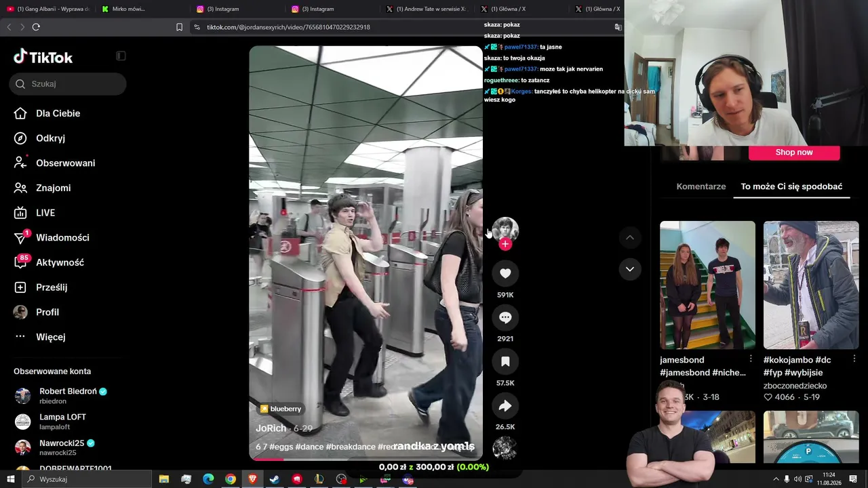Open Google Chrome from the taskbar
This screenshot has height=488, width=868.
tap(231, 479)
